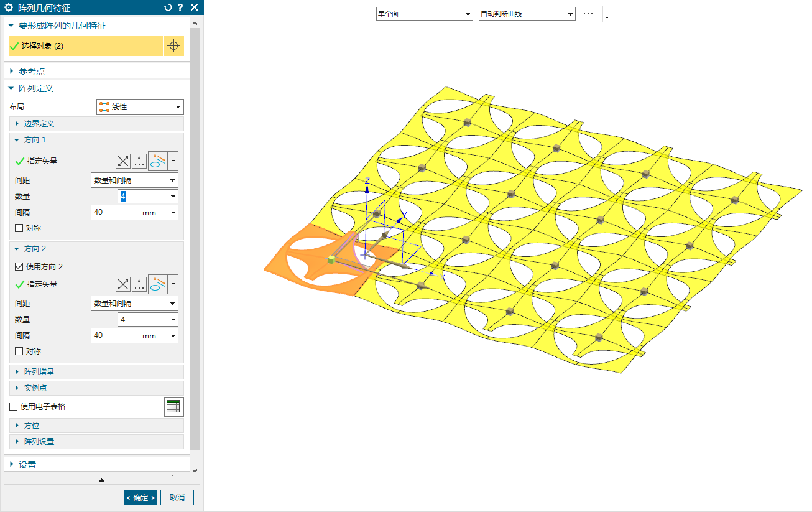Open the 自动判断曲线 curve rule dropdown
The height and width of the screenshot is (512, 812).
pos(527,14)
